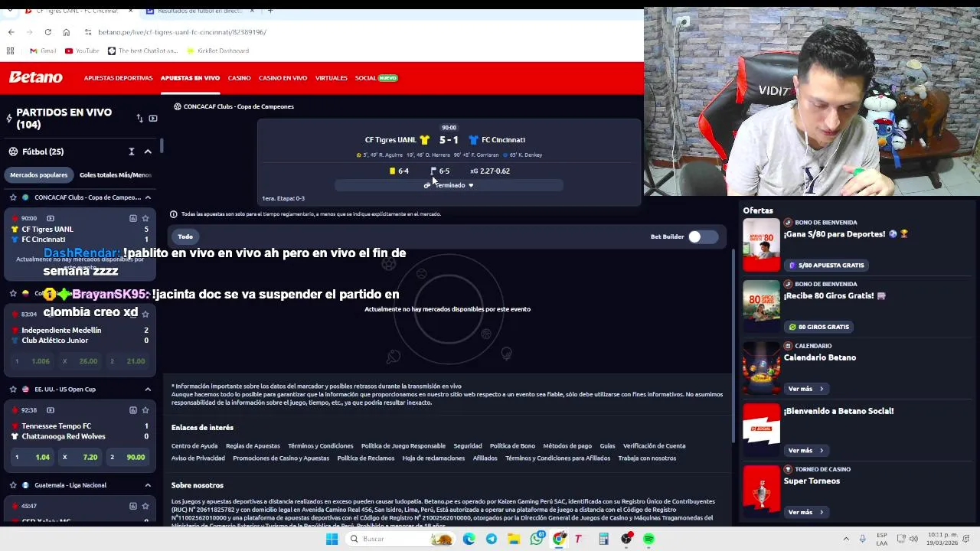980x551 pixels.
Task: Favorite the CONCACAF Clubs league with star icon
Action: 13,197
